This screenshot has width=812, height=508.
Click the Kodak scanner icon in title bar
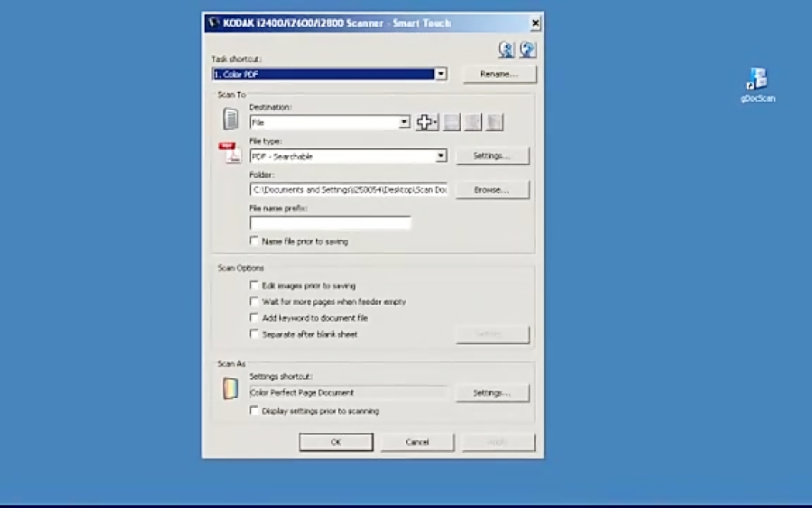213,23
